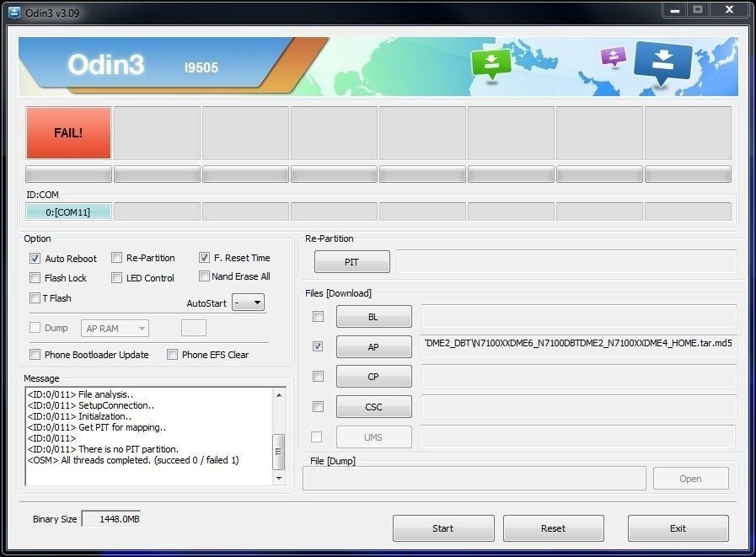Enable the T Flash checkbox
756x557 pixels.
coord(35,298)
